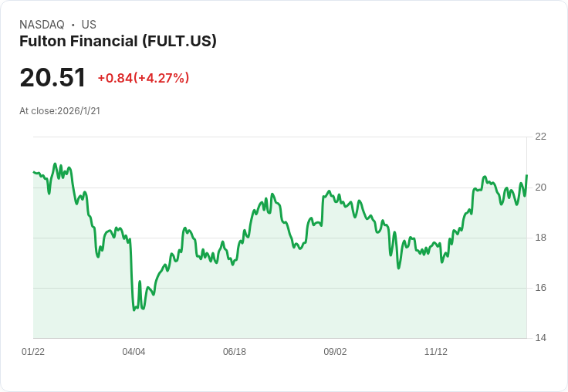Click the chart's lowest dip near April
568x392 pixels.
(x=134, y=310)
